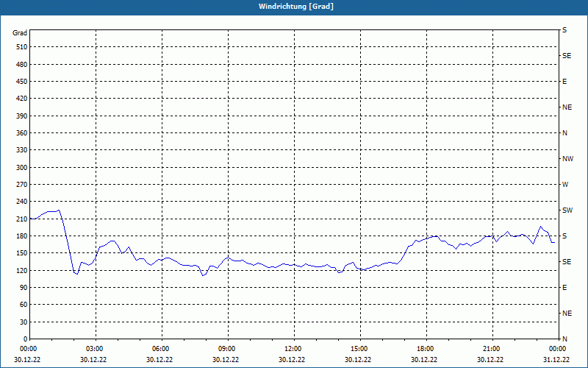Click the 180 y-axis tick label

[22, 236]
